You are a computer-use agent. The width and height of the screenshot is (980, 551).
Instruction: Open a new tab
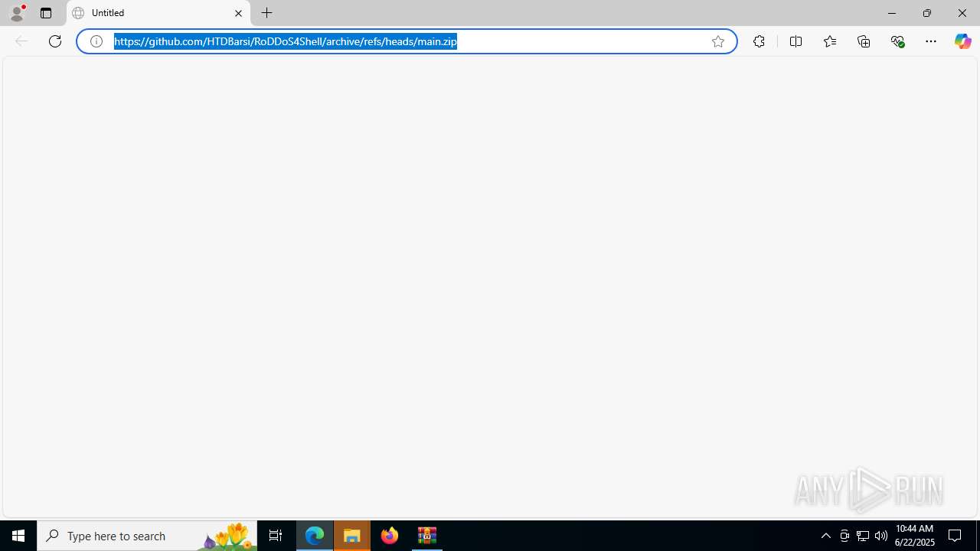point(267,13)
